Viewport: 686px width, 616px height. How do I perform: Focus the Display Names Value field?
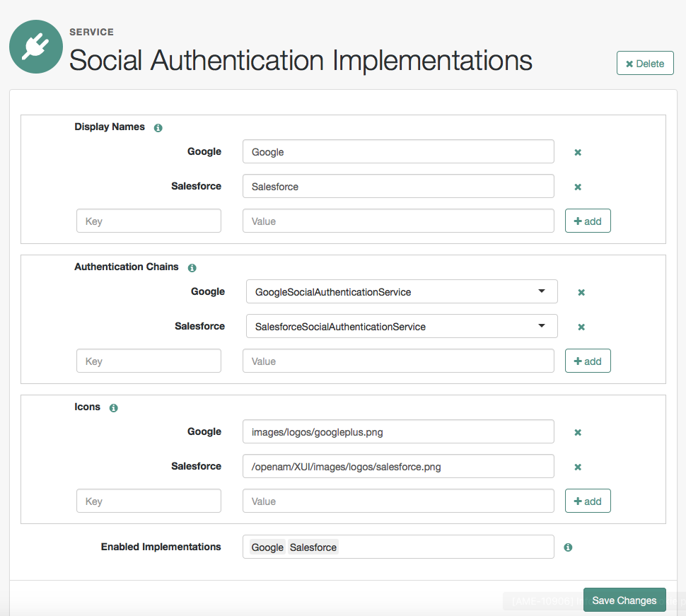tap(398, 221)
